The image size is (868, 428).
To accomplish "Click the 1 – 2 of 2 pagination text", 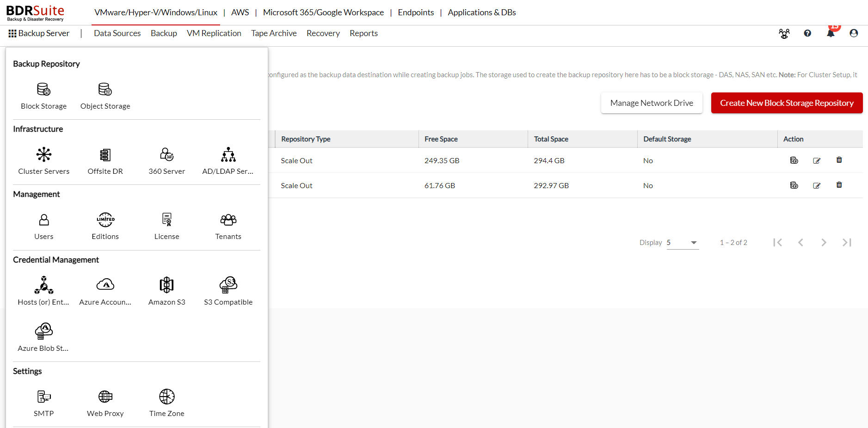I will point(733,243).
